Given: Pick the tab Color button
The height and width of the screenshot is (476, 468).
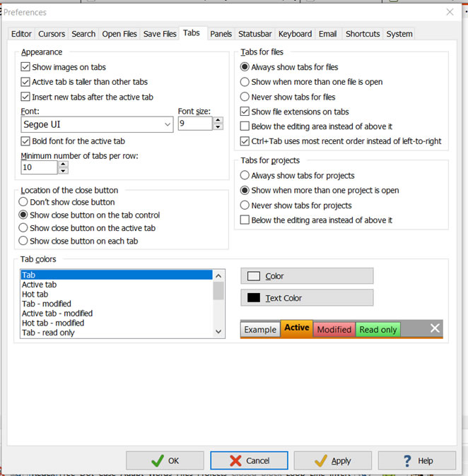Looking at the screenshot, I should click(307, 276).
